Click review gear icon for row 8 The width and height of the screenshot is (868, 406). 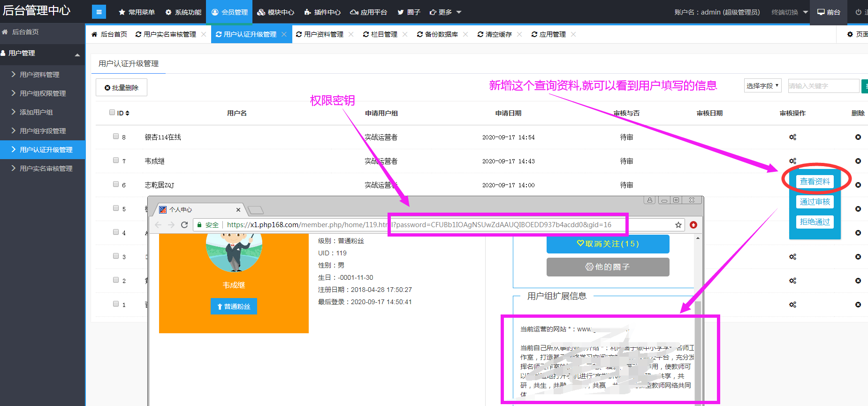coord(792,137)
